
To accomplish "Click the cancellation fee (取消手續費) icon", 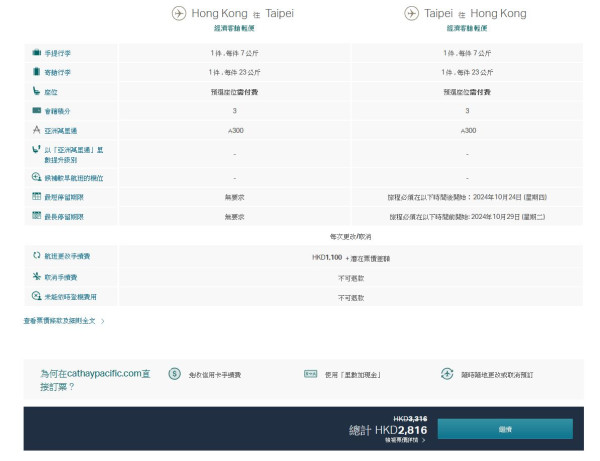I will coord(36,276).
